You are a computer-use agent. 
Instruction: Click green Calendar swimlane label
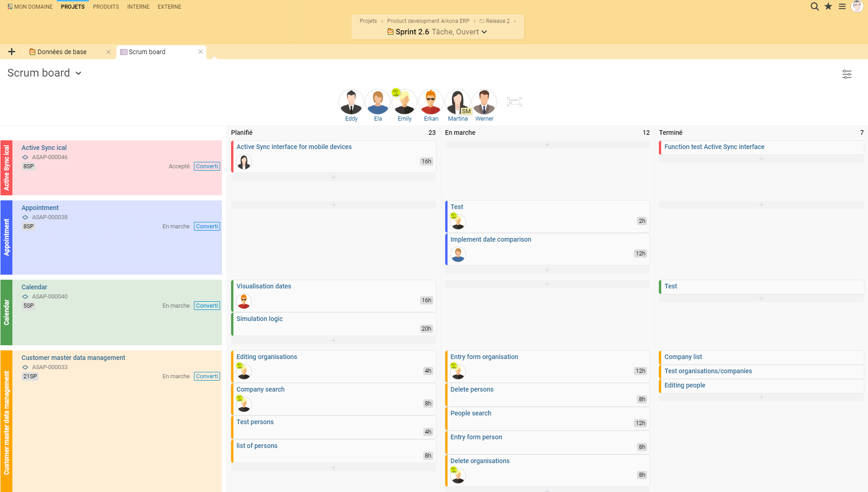point(6,313)
